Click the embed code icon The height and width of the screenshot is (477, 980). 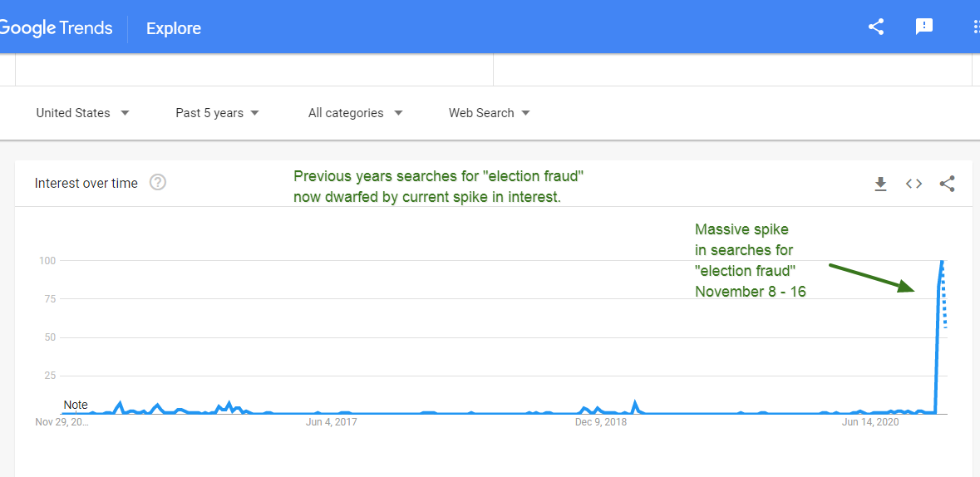coord(914,184)
